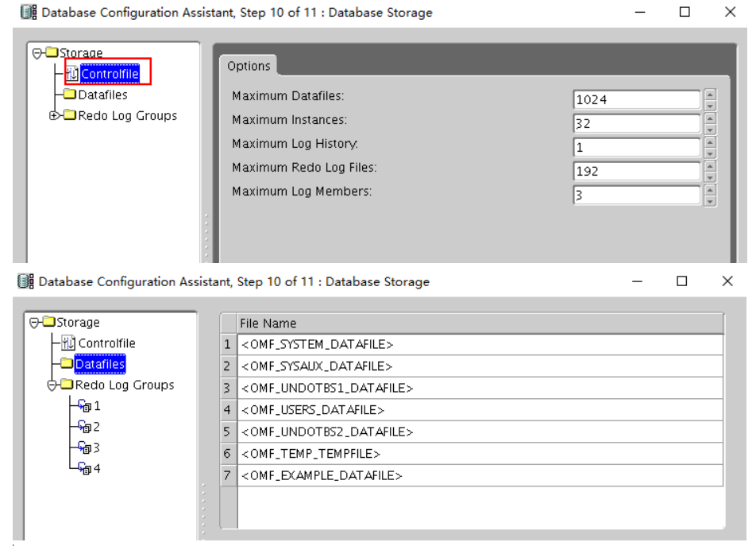Decrease Maximum Log History with the down arrow
Image resolution: width=756 pixels, height=546 pixels.
710,153
